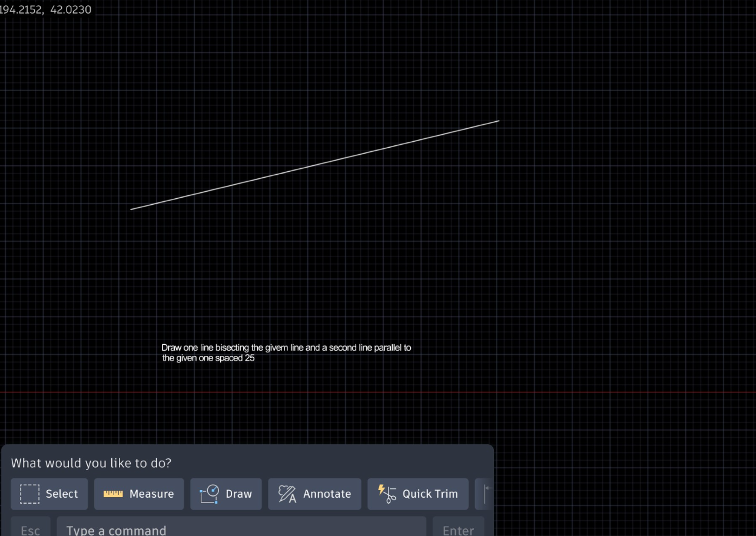
Task: Click the What would you like to do header
Action: pyautogui.click(x=91, y=463)
